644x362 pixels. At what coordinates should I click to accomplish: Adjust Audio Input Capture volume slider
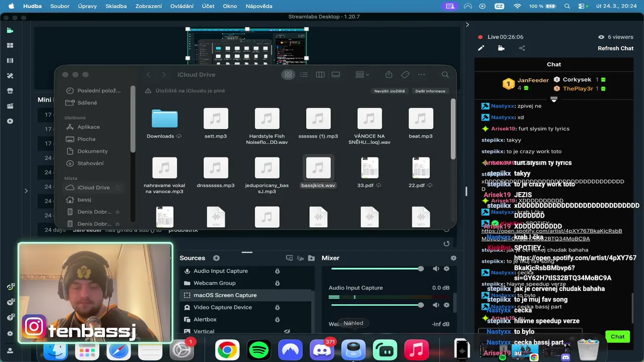[376, 305]
